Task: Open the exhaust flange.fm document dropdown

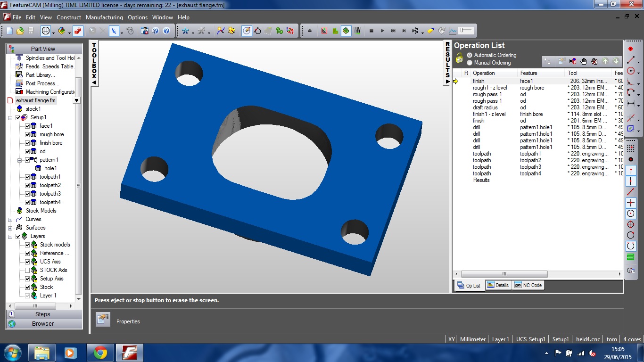Action: point(77,100)
